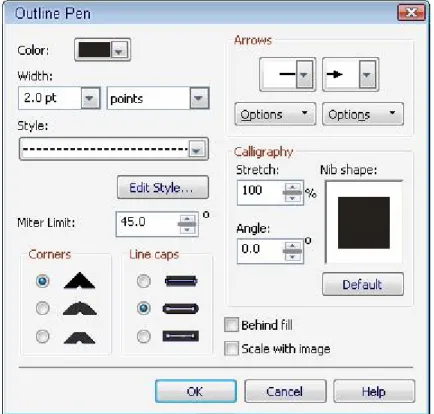Click the square line cap icon
The image size is (434, 414).
181,281
